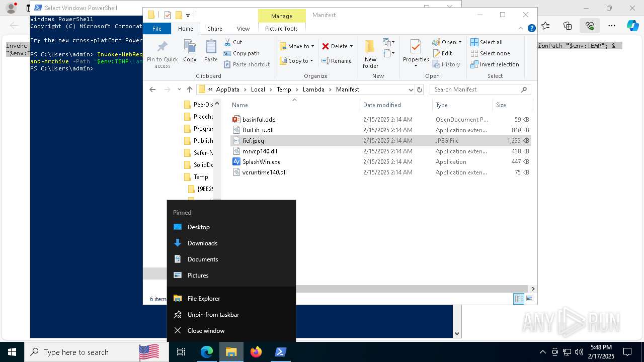Sort by the Name column header

(294, 105)
